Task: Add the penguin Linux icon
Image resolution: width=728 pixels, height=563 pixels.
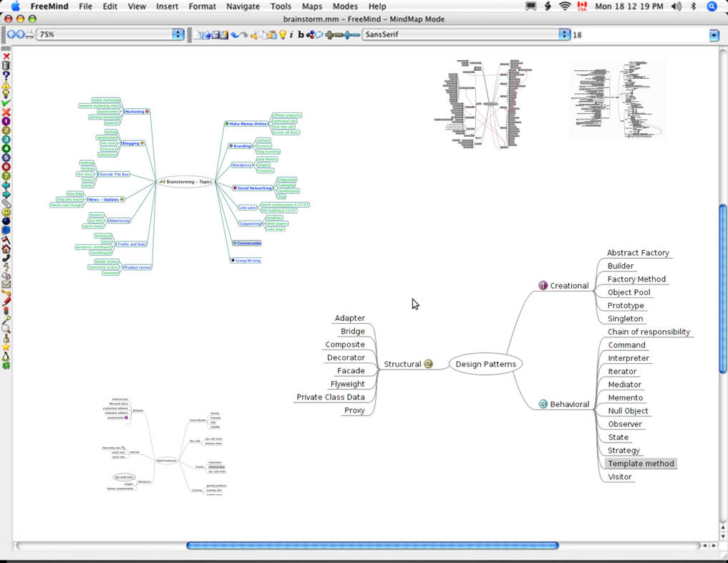Action: (x=6, y=356)
